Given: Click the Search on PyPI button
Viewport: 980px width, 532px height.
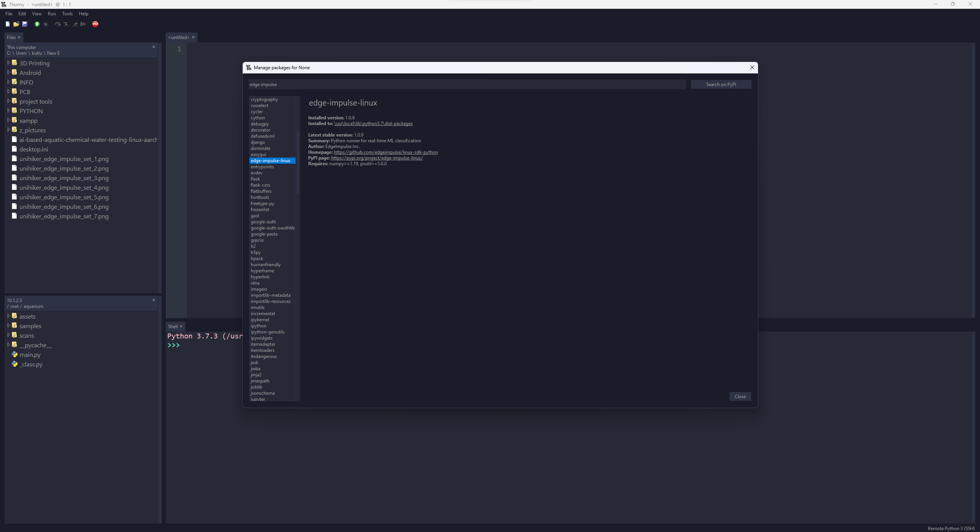Looking at the screenshot, I should tap(721, 85).
